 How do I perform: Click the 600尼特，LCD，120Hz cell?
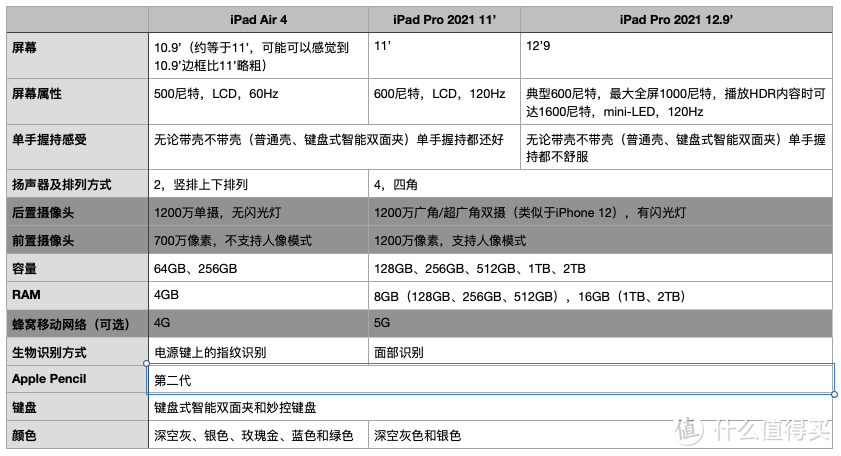pyautogui.click(x=444, y=102)
